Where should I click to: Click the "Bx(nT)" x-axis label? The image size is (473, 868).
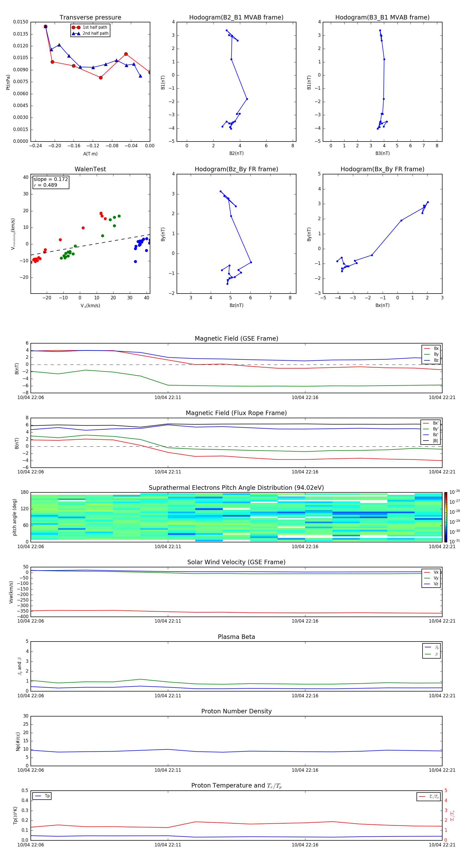[382, 305]
